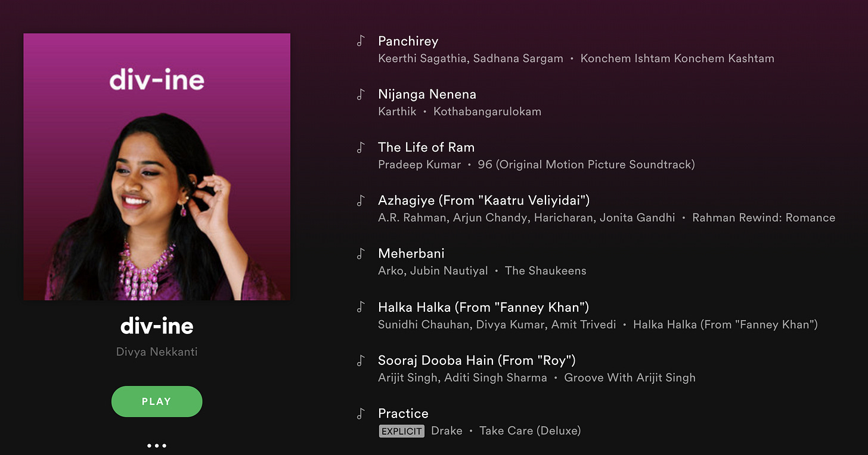Click note icon next to The Life of Ram
This screenshot has width=868, height=455.
pyautogui.click(x=360, y=147)
